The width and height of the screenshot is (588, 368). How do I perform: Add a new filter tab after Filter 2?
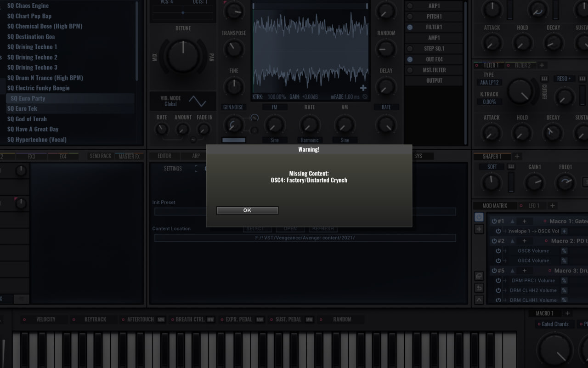(542, 65)
